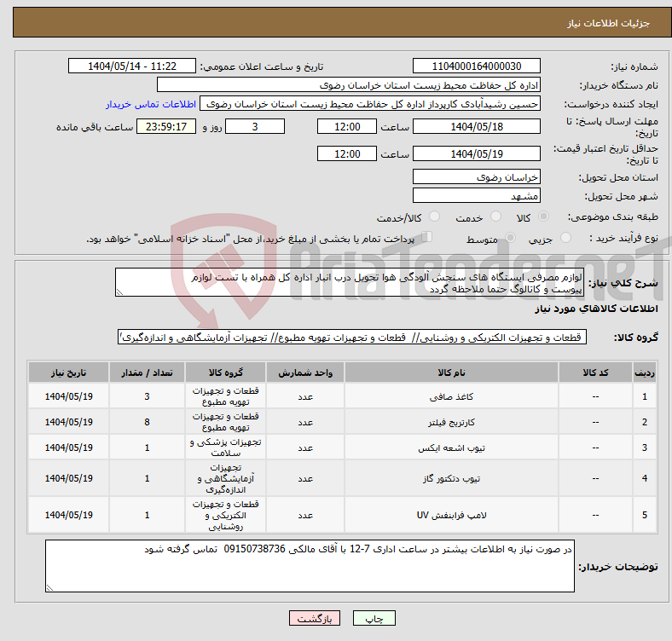This screenshot has width=672, height=641.
Task: Open the اطلاعات تماس خریدار link
Action: click(151, 104)
